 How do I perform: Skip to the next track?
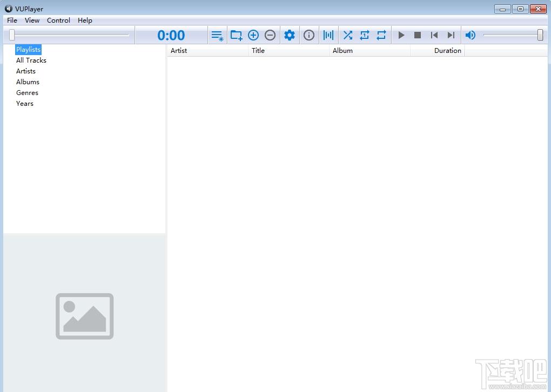pyautogui.click(x=451, y=35)
